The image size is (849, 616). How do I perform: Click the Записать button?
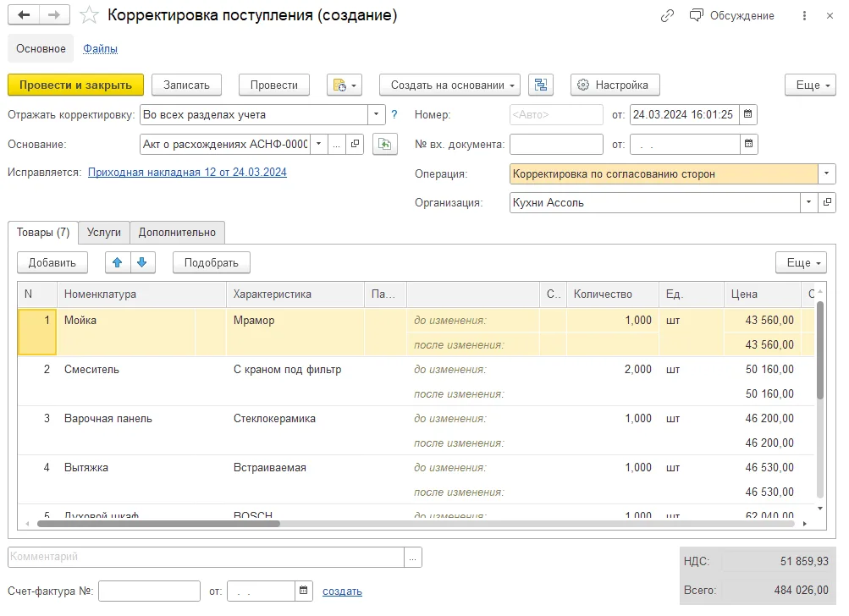(x=186, y=85)
